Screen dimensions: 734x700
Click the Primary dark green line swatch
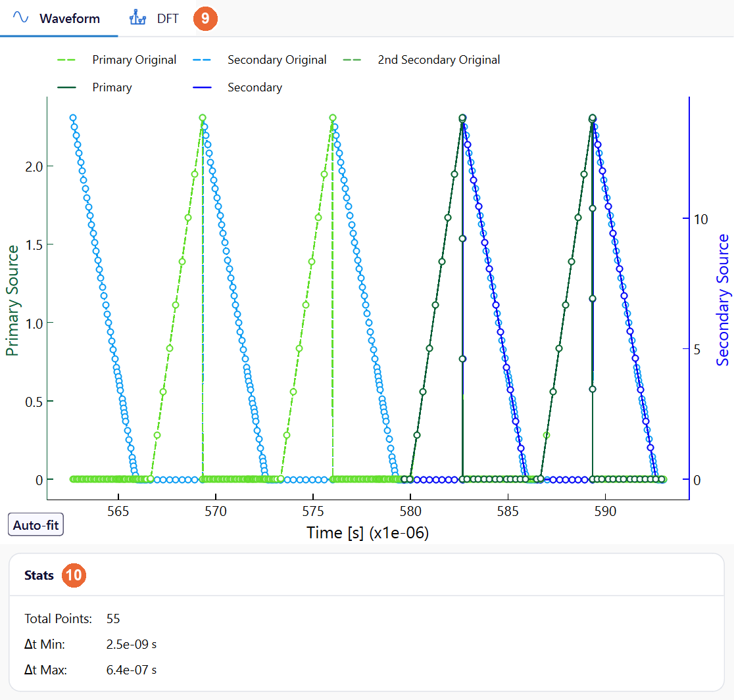66,87
